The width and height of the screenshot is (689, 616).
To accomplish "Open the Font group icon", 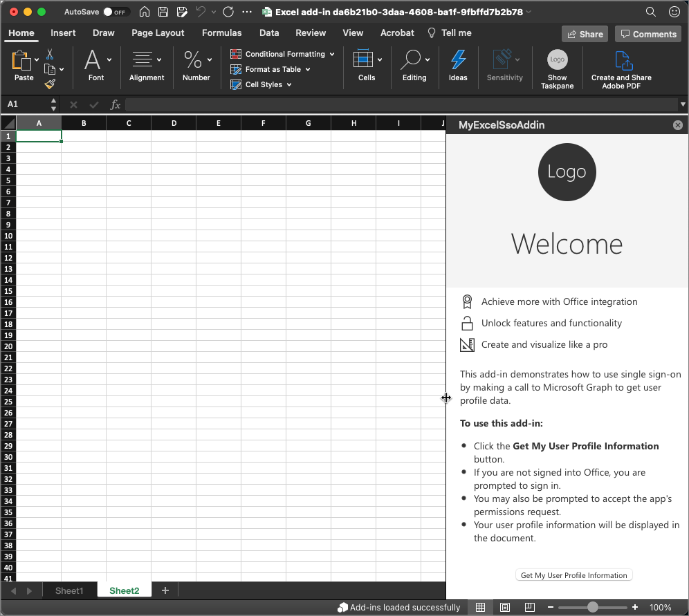I will pos(92,59).
